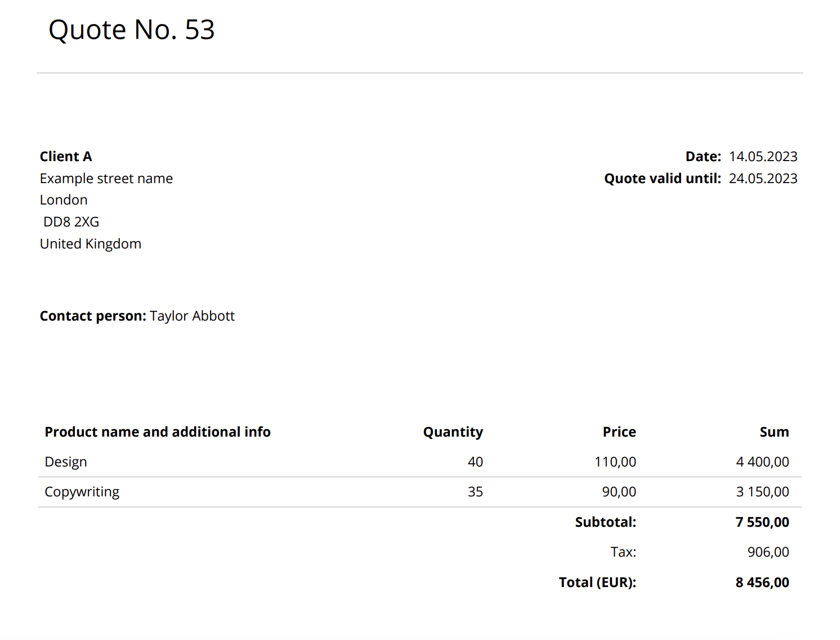840x640 pixels.
Task: Click contact person name Taylor Abbott
Action: (x=192, y=316)
